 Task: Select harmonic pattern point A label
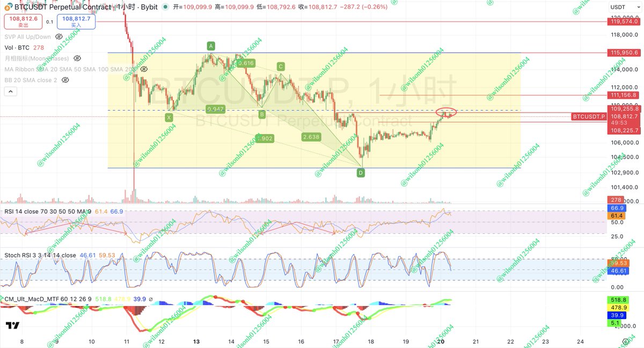click(x=211, y=46)
